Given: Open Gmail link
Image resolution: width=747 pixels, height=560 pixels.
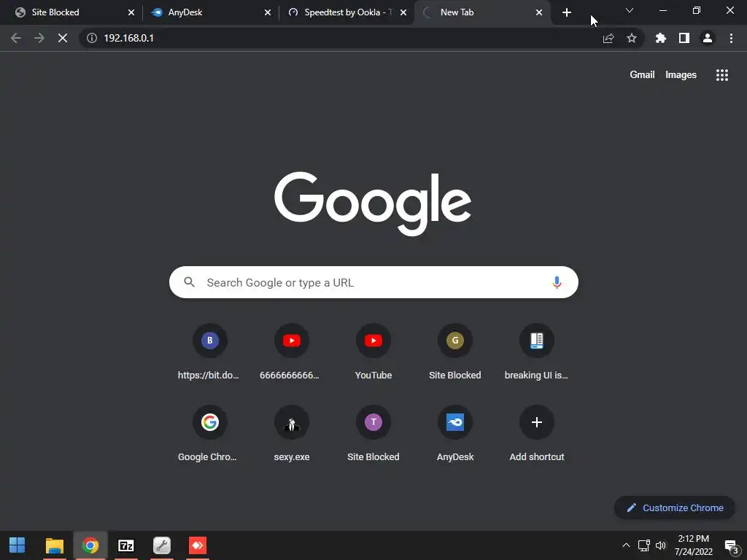Looking at the screenshot, I should point(642,75).
